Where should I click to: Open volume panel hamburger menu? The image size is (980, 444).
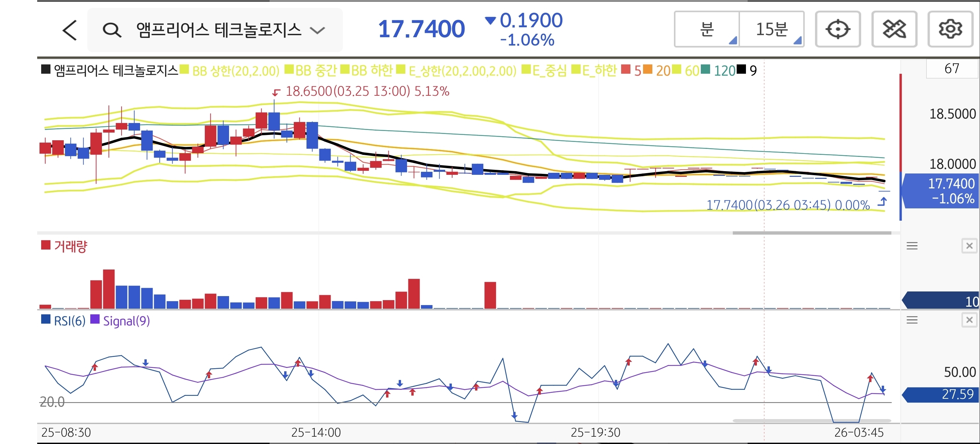pos(912,246)
